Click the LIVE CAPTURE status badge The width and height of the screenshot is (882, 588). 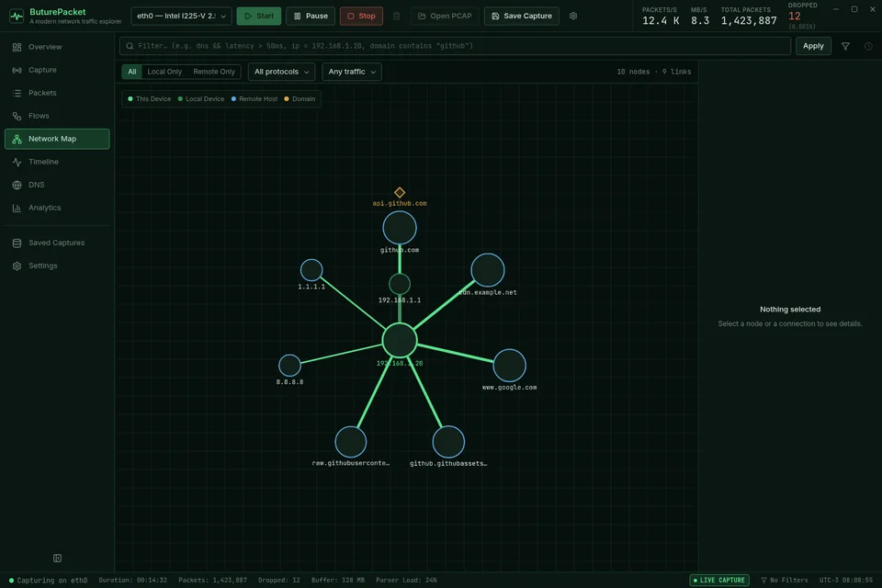pos(719,580)
